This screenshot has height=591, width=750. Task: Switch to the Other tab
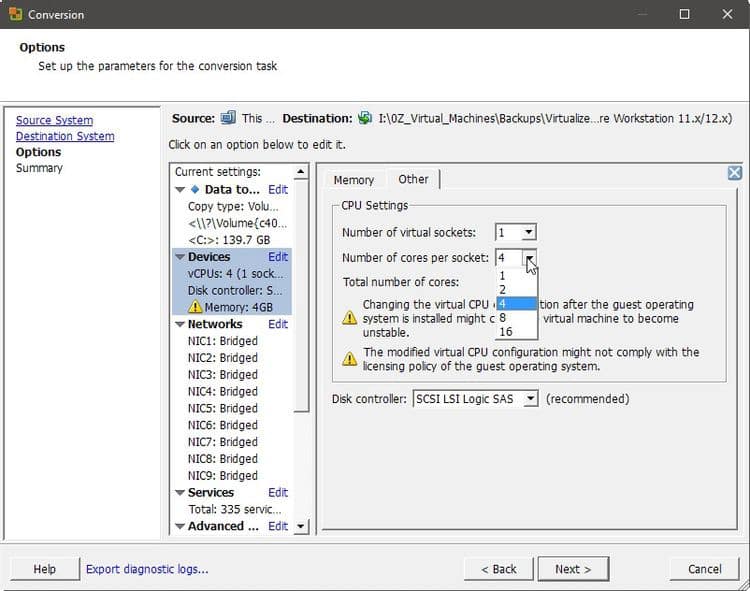point(413,179)
